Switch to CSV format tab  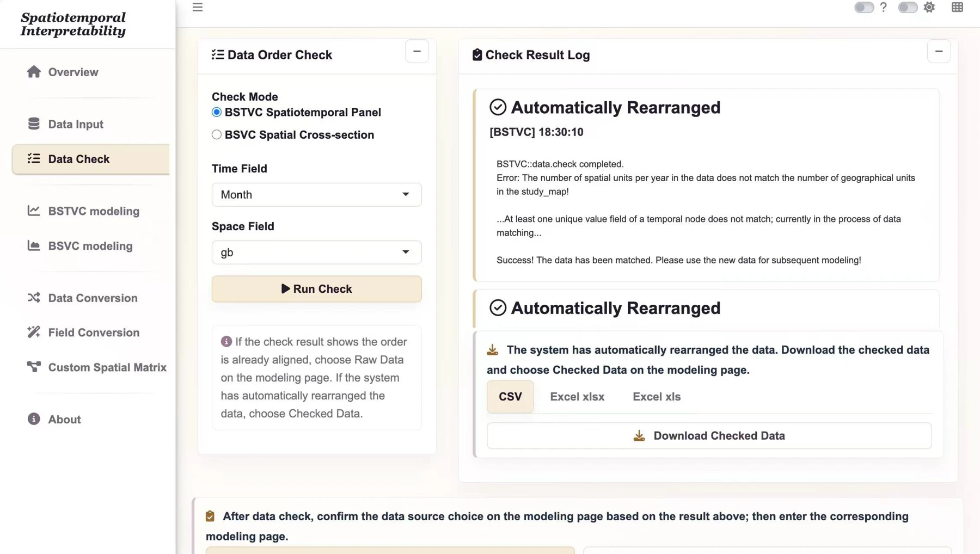point(510,397)
